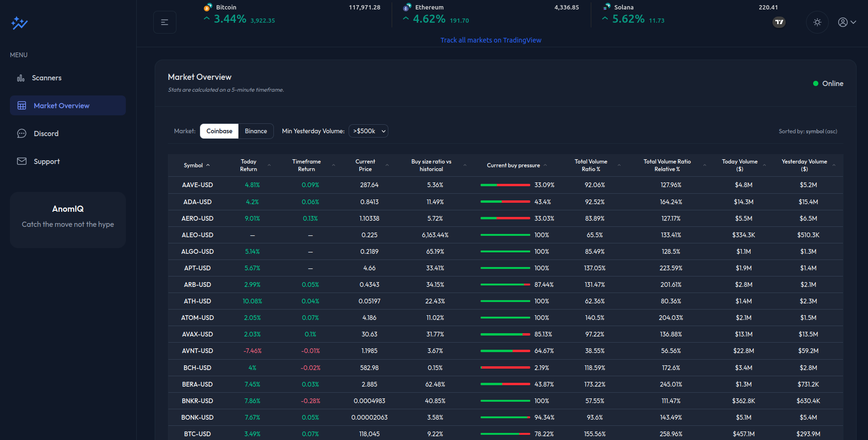Click the Support envelope icon
The image size is (868, 440).
(22, 162)
